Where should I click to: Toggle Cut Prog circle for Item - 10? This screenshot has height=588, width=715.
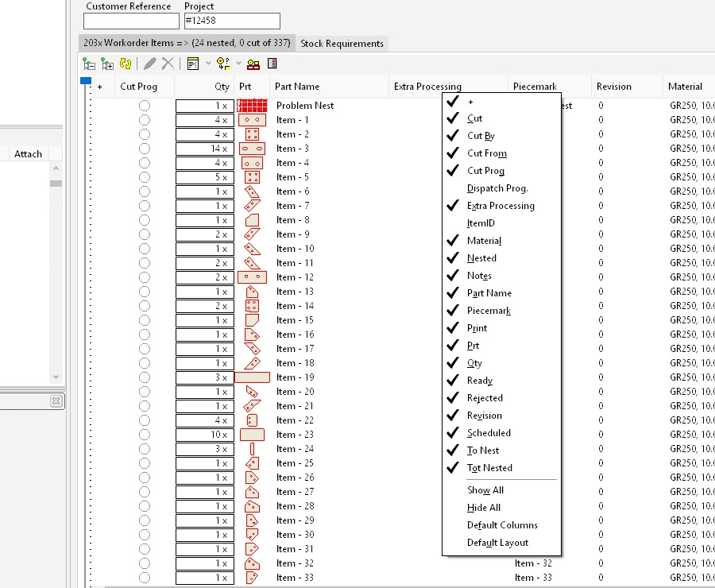click(145, 249)
